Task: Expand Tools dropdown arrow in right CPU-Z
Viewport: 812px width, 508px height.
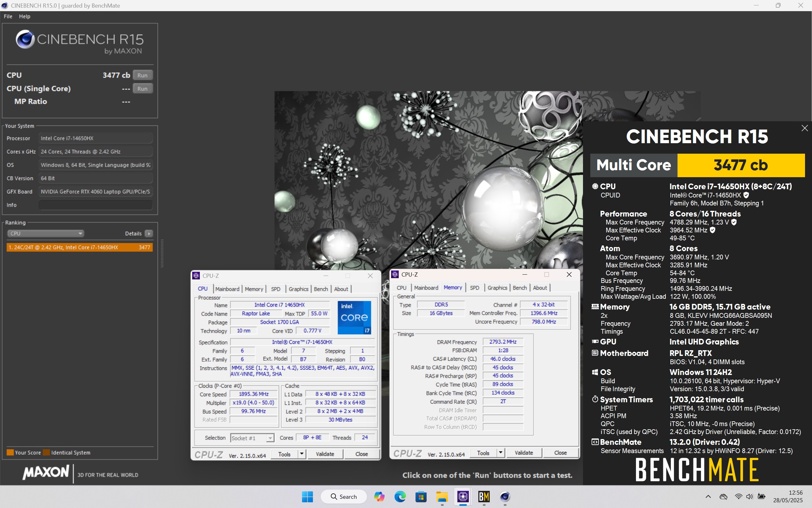Action: pyautogui.click(x=501, y=453)
